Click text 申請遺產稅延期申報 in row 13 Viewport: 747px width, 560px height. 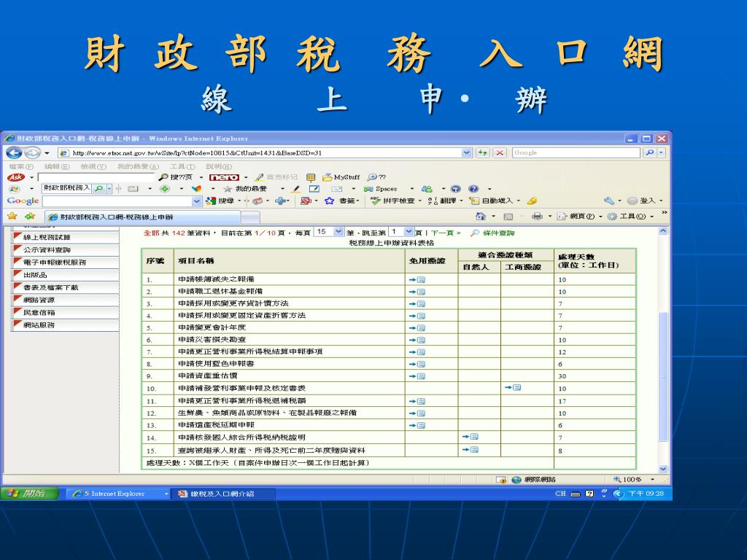216,425
